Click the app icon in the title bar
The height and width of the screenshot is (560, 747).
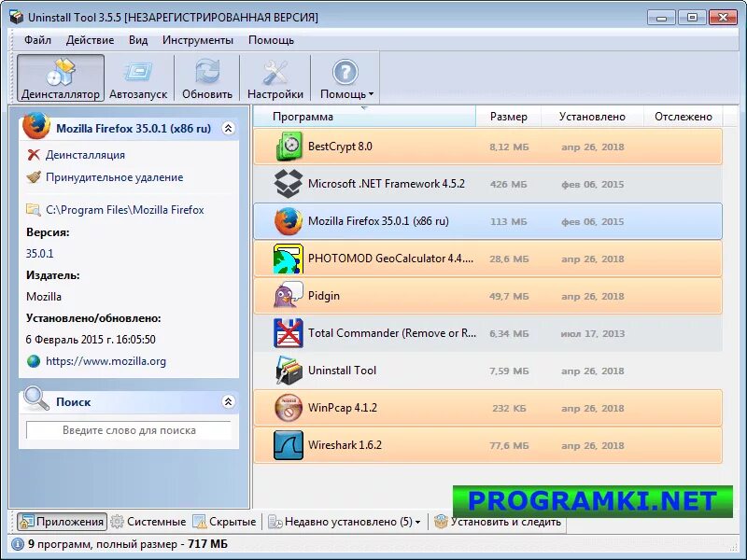[17, 18]
